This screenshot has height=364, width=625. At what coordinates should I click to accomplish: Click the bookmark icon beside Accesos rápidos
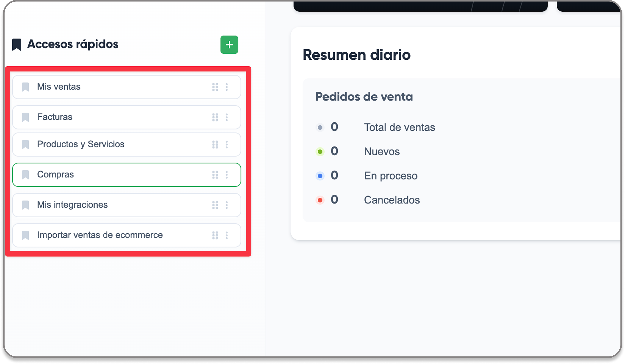17,45
